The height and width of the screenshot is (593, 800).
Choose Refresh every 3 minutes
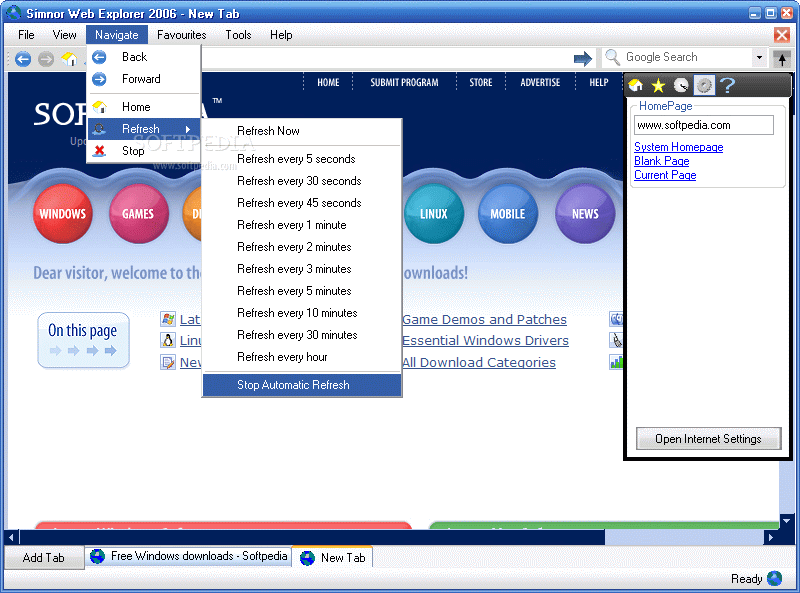302,269
